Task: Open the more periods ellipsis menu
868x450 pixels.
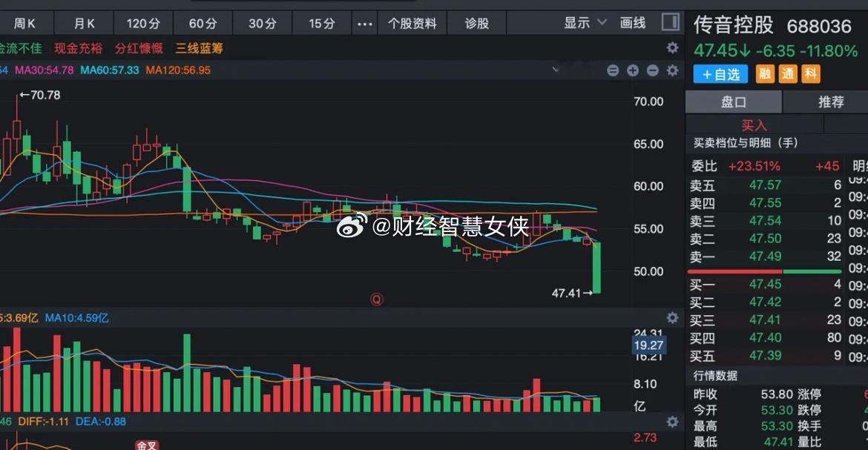Action: pyautogui.click(x=365, y=24)
